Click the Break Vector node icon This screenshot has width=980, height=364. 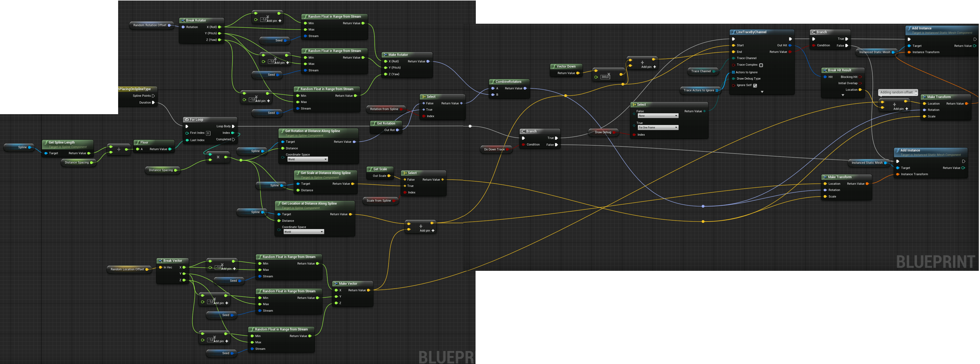pyautogui.click(x=160, y=261)
